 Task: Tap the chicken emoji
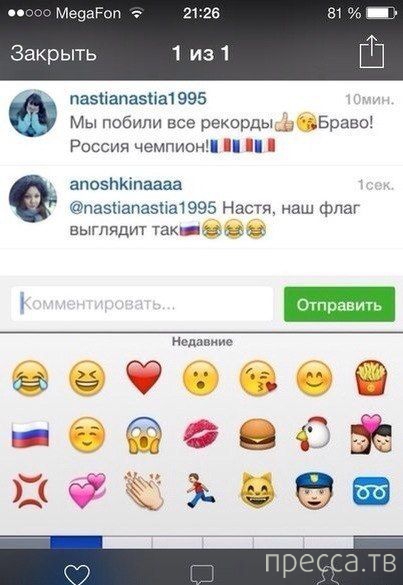(313, 435)
